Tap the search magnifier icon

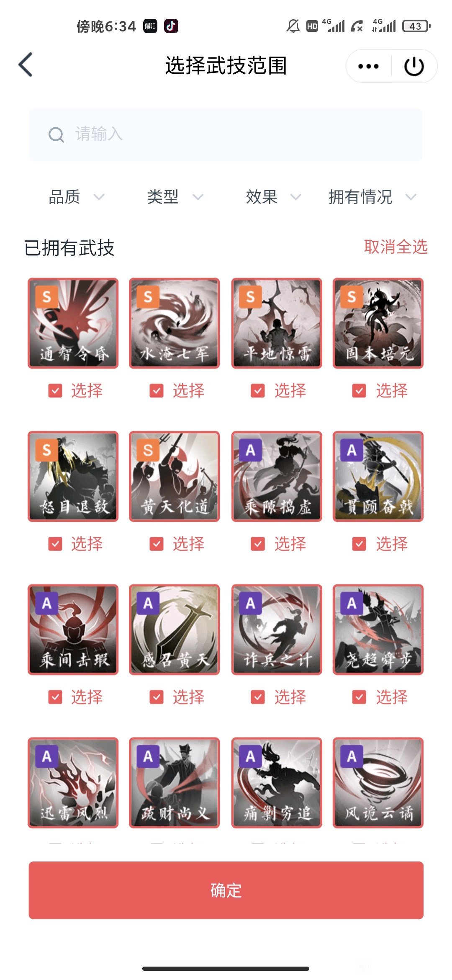point(56,135)
